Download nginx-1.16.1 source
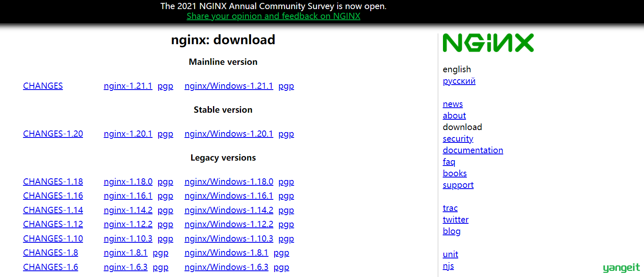The height and width of the screenshot is (277, 644). pos(128,196)
